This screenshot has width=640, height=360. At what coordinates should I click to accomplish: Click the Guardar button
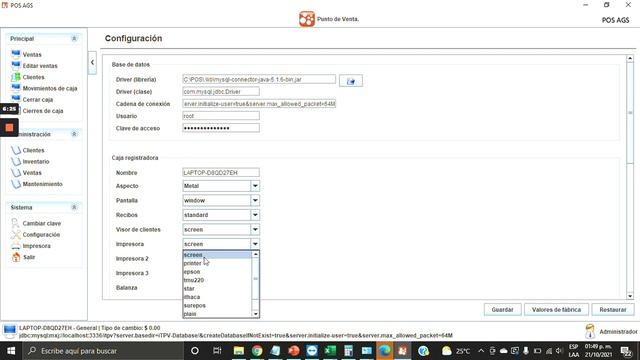(502, 310)
